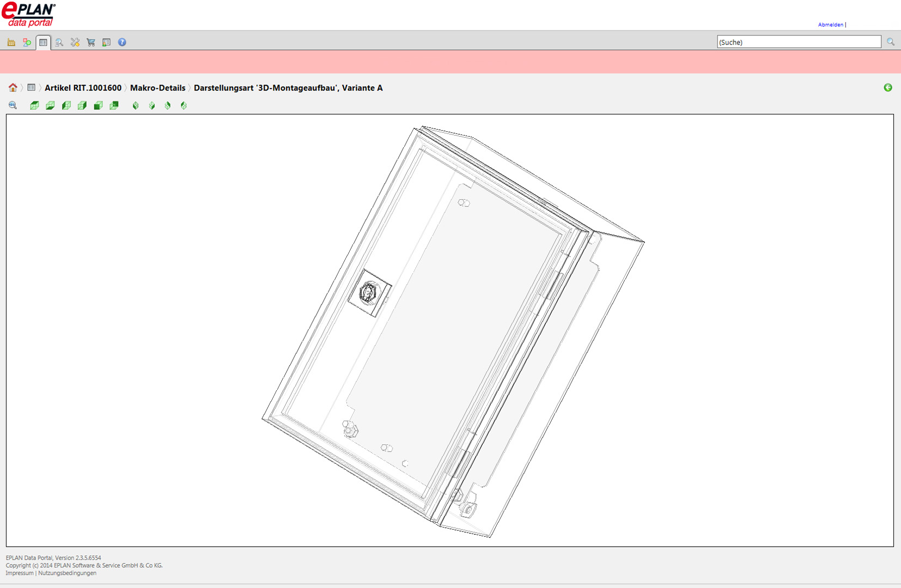Open the Nutzungsbedingungen link
This screenshot has height=588, width=901.
tap(68, 573)
